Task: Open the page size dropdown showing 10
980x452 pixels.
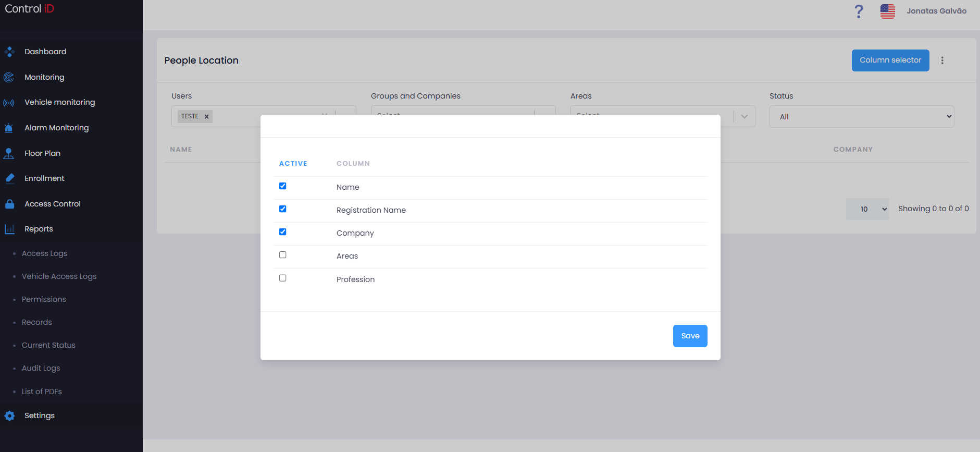Action: click(x=867, y=209)
